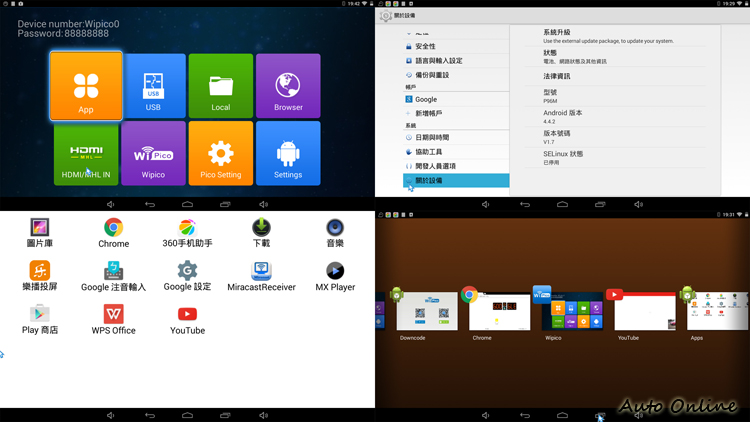The width and height of the screenshot is (750, 422).
Task: Open the blue Settings tile with Android robot
Action: click(x=288, y=153)
